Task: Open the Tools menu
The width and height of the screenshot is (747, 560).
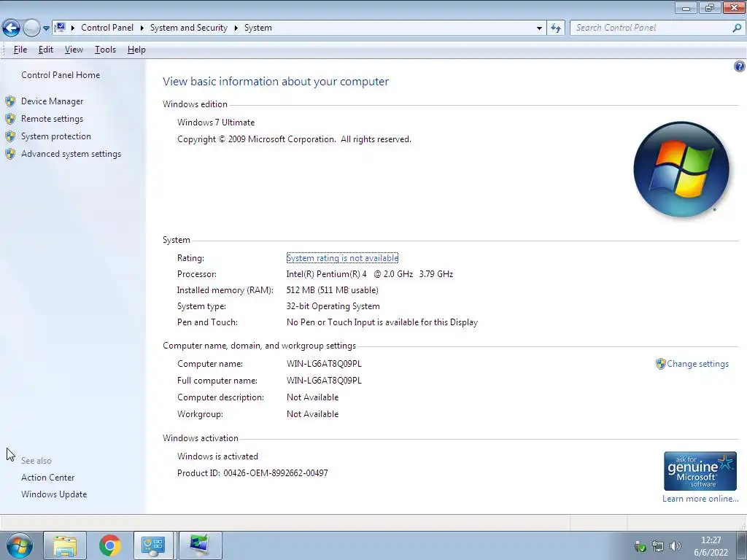Action: [x=105, y=50]
